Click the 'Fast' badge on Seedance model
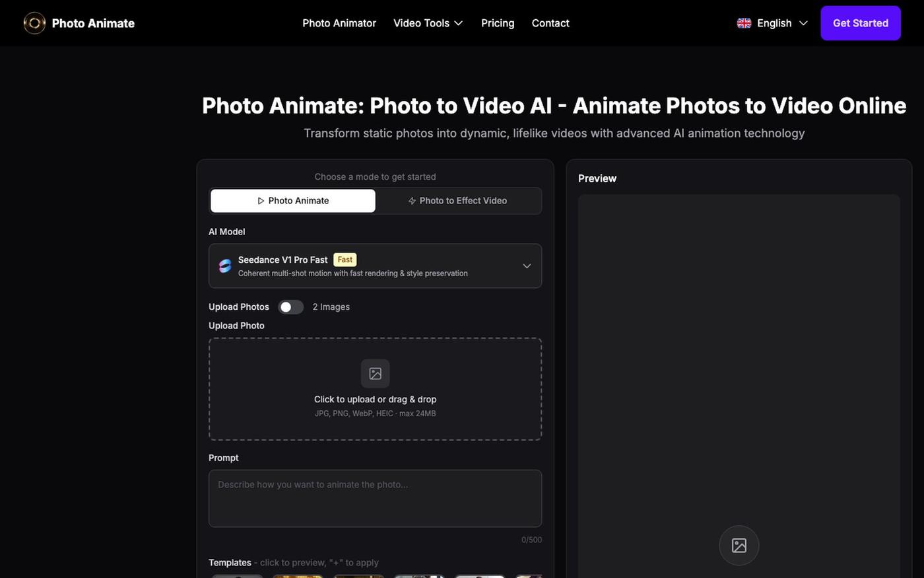924x578 pixels. pos(345,260)
